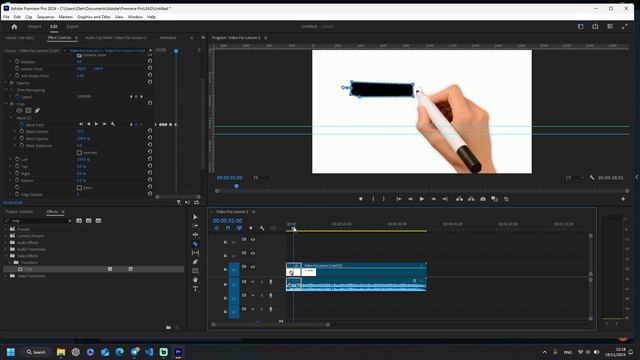Maximize program output to full screen
640x360 pixels.
[x=624, y=27]
